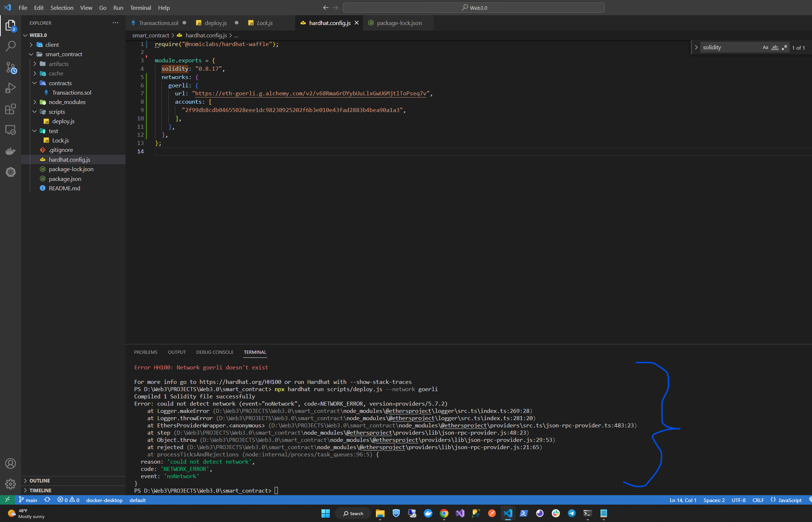Viewport: 812px width, 522px height.
Task: Click the Windows Start button
Action: point(325,513)
